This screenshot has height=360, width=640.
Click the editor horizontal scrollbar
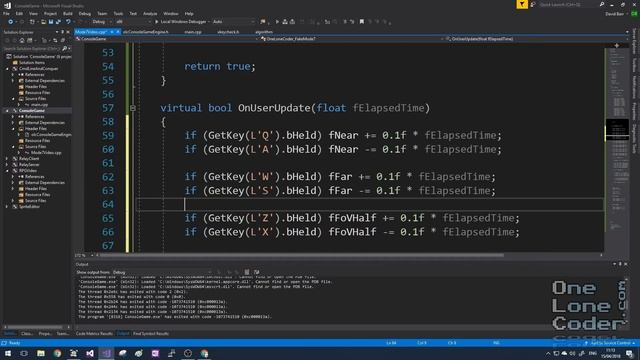pyautogui.click(x=302, y=255)
